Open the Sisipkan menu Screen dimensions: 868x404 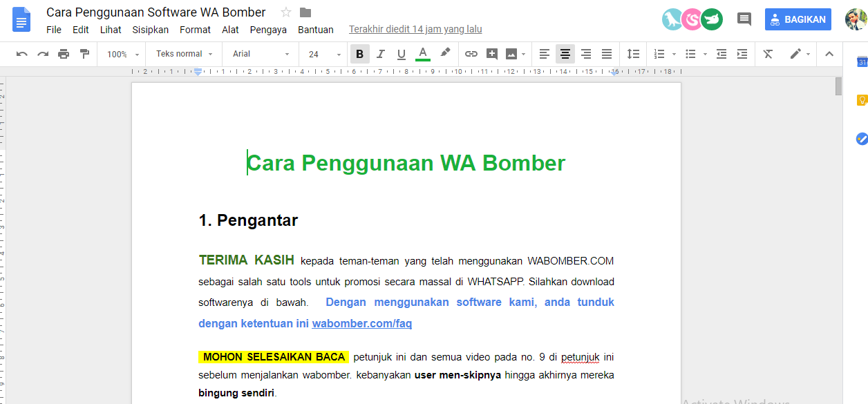[151, 30]
